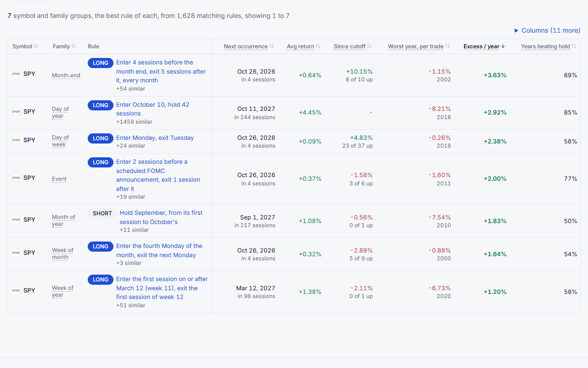This screenshot has width=588, height=368.
Task: Sort by Years beating hold column
Action: 548,46
